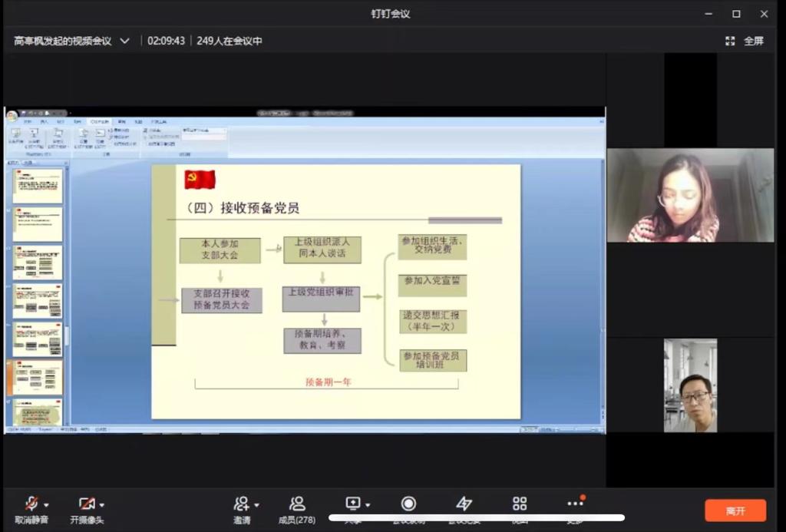786x532 pixels.
Task: Expand the meeting title info chevron
Action: click(x=125, y=41)
